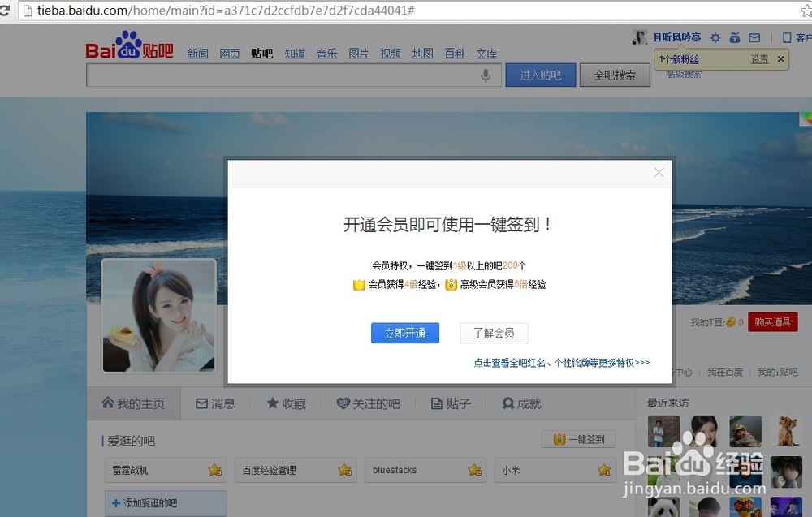Click 立即开通 to activate membership

tap(405, 333)
